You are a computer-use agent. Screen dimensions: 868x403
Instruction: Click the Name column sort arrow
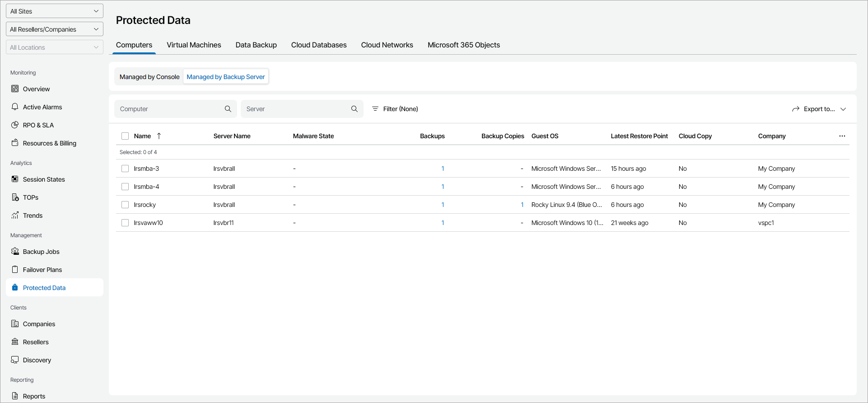click(159, 136)
